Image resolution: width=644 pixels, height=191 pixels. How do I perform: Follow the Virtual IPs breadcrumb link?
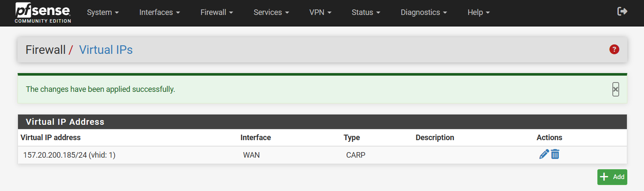pos(106,50)
